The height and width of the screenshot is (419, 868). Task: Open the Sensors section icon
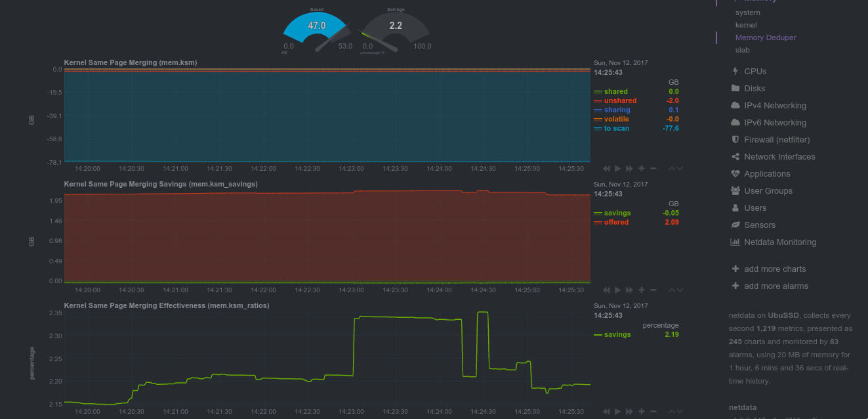(734, 225)
